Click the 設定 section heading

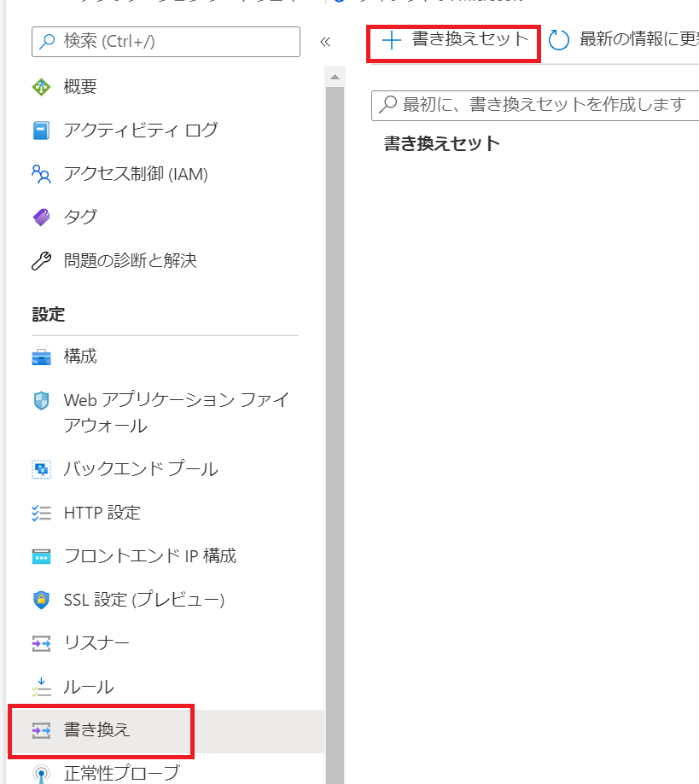coord(49,315)
